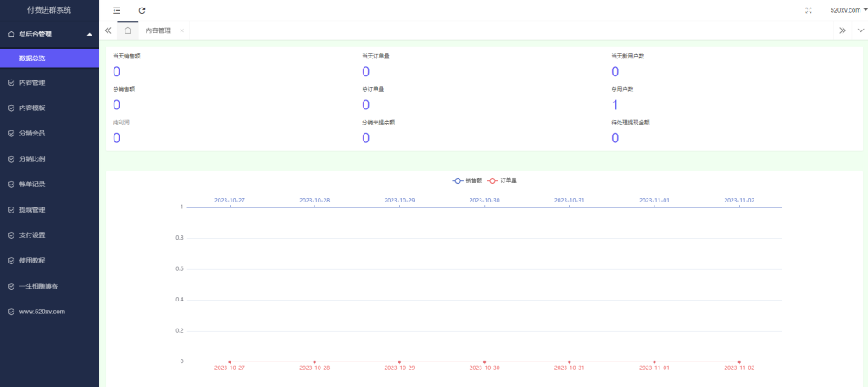The height and width of the screenshot is (387, 868).
Task: Switch to the 内容管理 tab
Action: [x=158, y=30]
